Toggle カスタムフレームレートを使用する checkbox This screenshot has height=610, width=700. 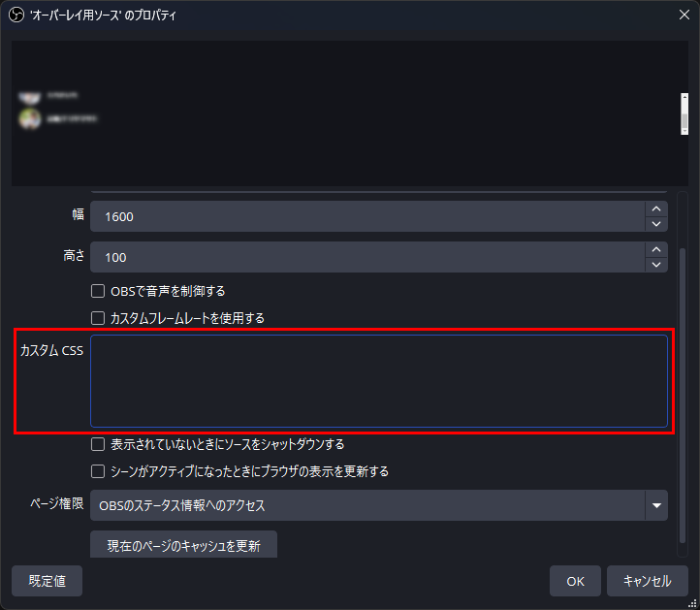(x=98, y=318)
